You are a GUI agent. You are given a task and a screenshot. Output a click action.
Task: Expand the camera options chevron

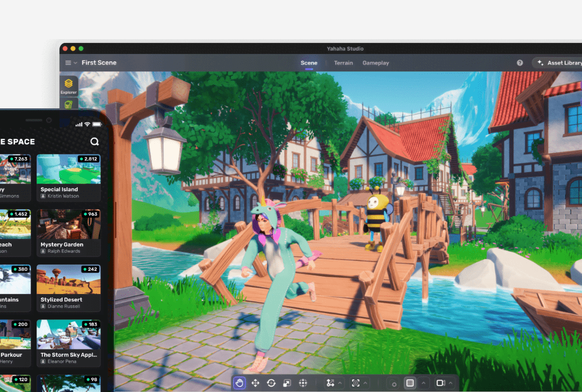point(450,383)
